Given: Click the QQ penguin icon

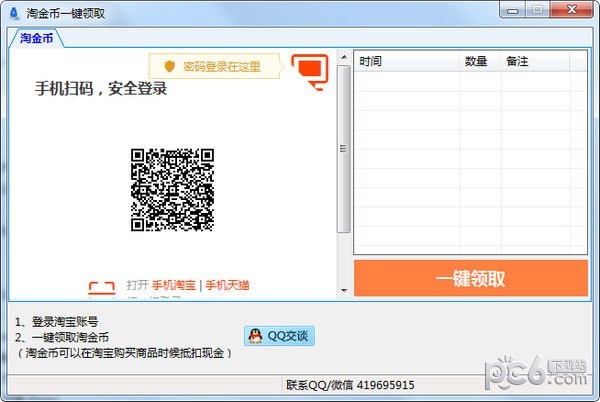Looking at the screenshot, I should point(255,336).
